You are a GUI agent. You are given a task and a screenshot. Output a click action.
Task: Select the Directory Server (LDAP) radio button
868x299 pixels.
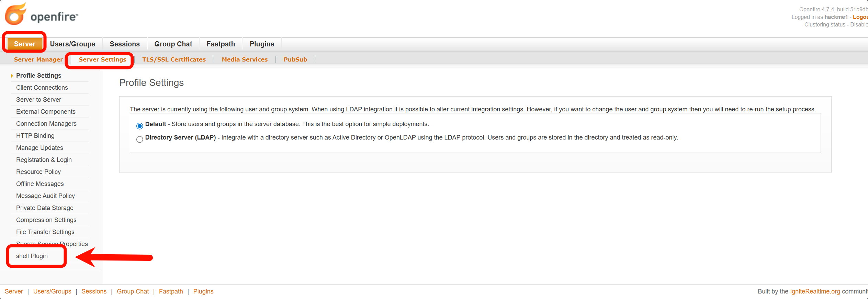[139, 139]
